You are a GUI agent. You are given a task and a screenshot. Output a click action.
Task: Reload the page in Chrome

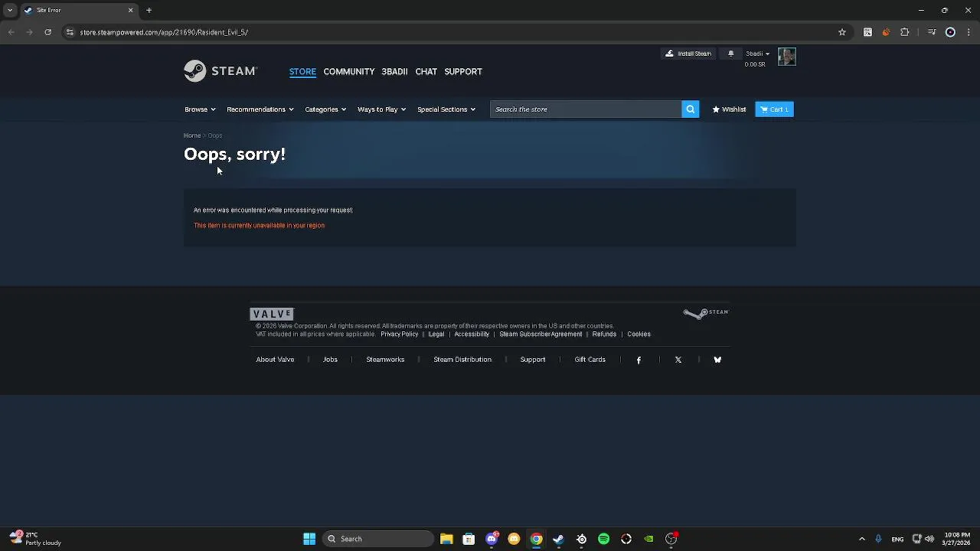pos(47,32)
